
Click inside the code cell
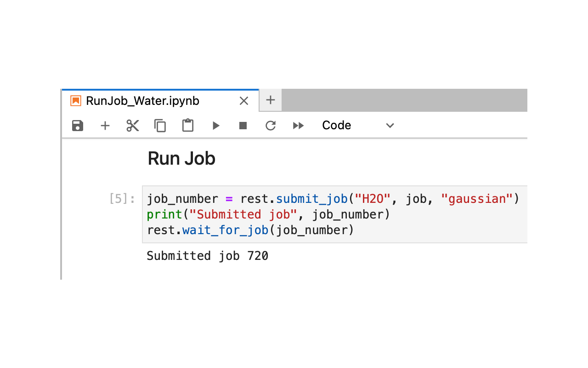tap(276, 214)
